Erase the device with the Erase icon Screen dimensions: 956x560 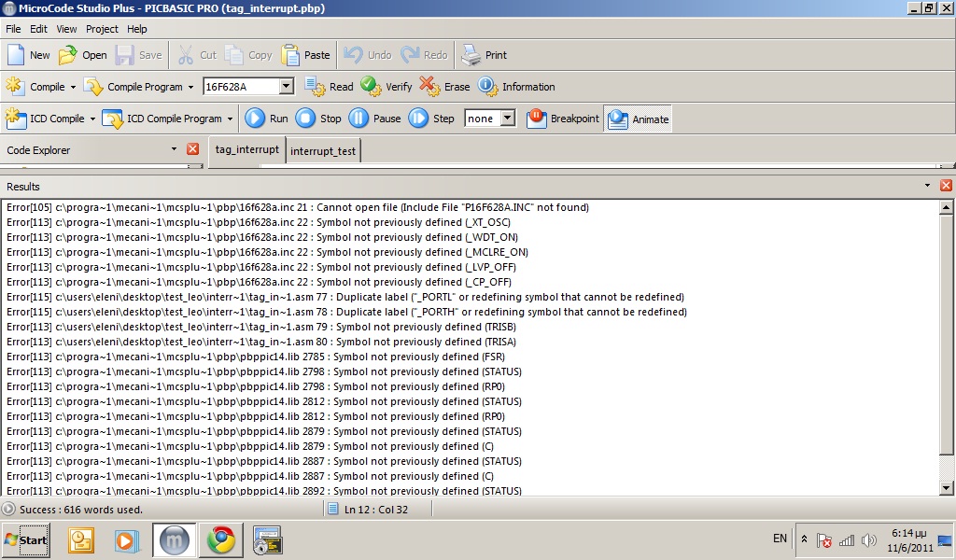tap(444, 87)
